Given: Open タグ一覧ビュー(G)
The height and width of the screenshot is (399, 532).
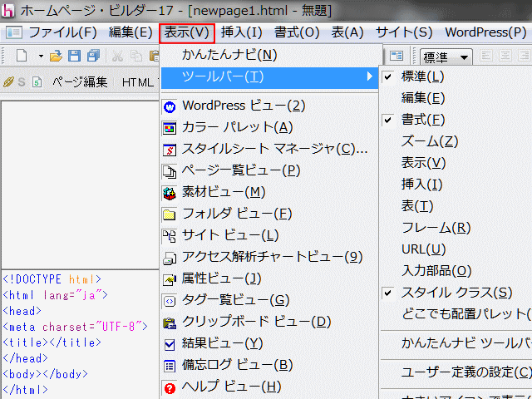Looking at the screenshot, I should [x=269, y=301].
